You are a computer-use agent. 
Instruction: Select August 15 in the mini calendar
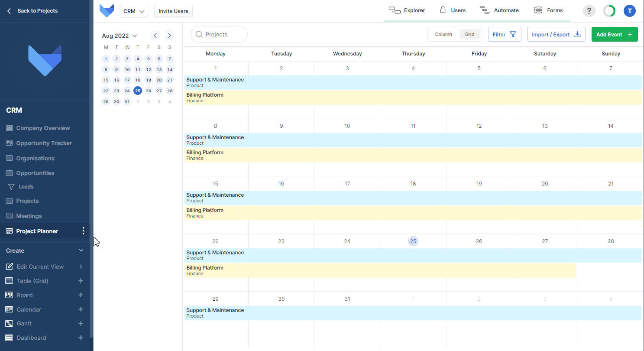point(106,80)
